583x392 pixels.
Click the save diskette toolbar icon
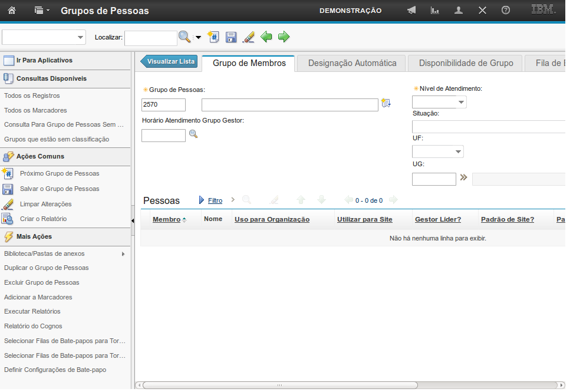pos(231,37)
